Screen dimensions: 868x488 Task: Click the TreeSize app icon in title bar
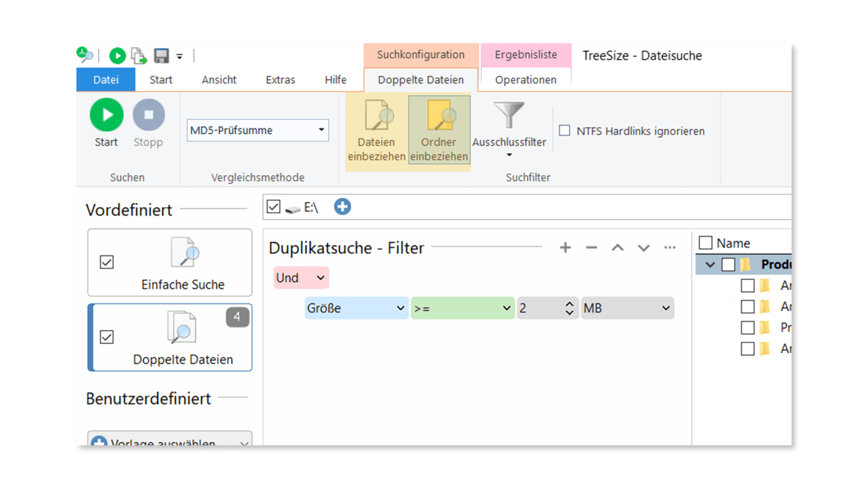(x=85, y=55)
